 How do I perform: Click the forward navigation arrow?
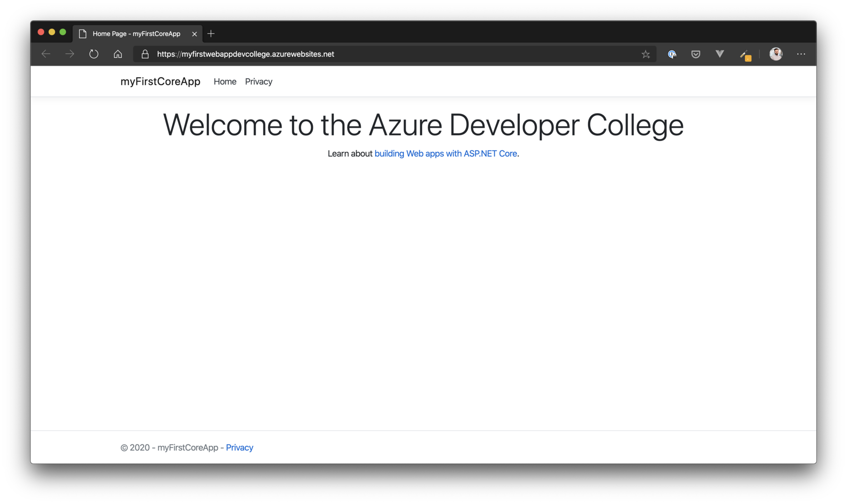coord(69,54)
